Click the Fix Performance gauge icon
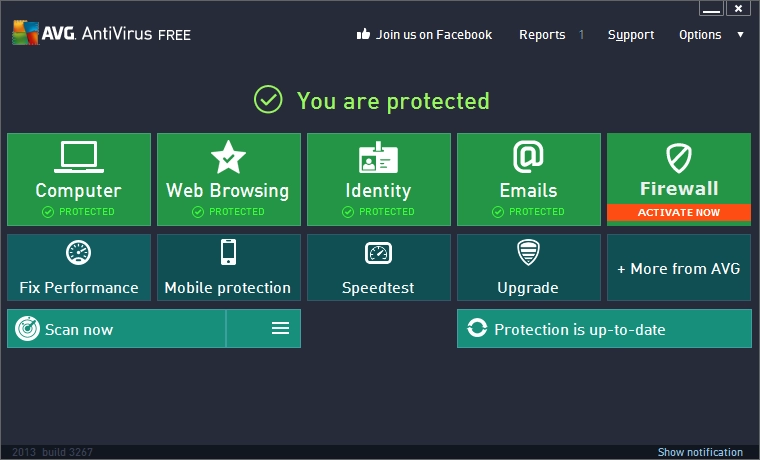This screenshot has width=760, height=460. tap(79, 252)
